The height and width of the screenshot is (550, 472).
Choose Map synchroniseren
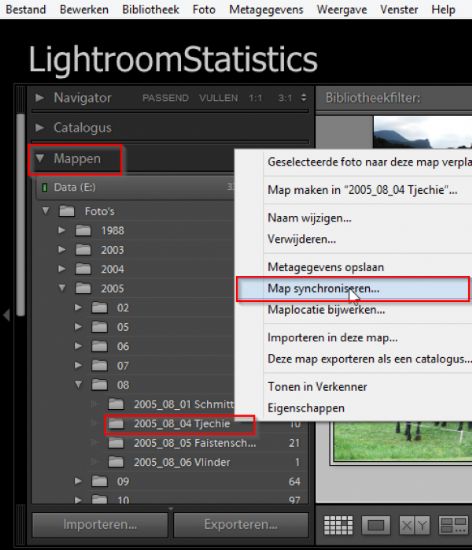[x=352, y=289]
